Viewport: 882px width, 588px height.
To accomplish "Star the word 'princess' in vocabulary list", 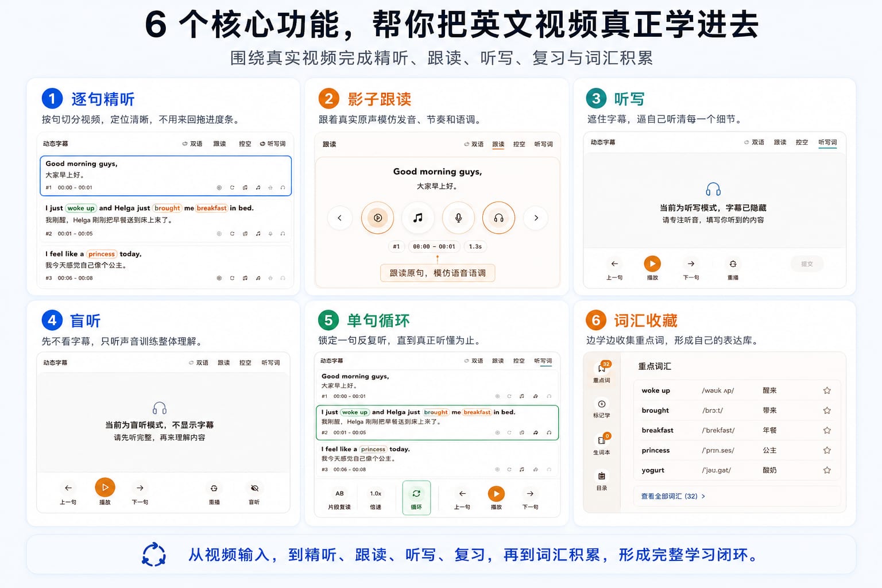I will tap(827, 450).
